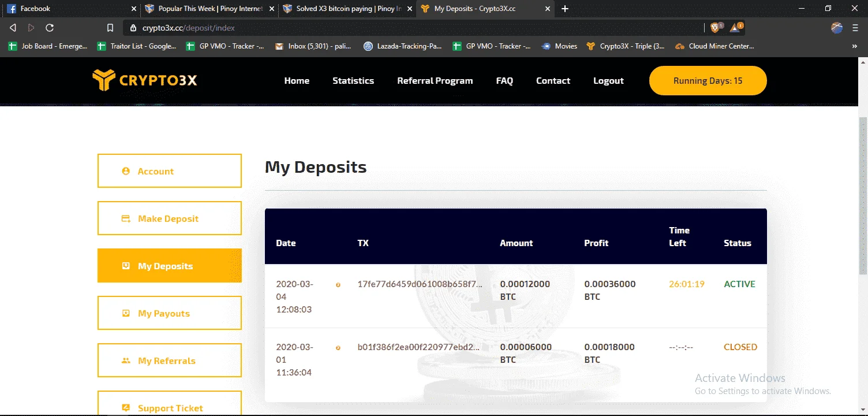Image resolution: width=868 pixels, height=416 pixels.
Task: Open the browser profile avatar
Action: 837,28
